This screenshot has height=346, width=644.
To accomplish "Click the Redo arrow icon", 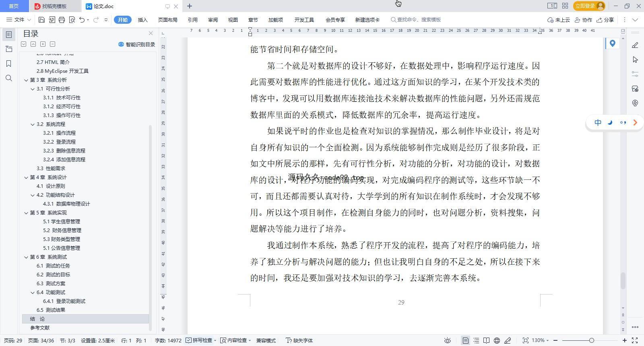I will click(96, 20).
